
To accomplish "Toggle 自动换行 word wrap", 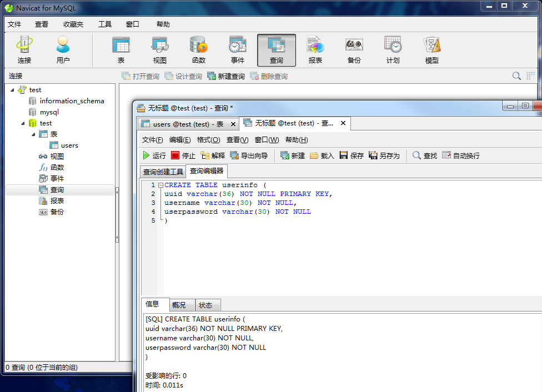I will tap(461, 155).
